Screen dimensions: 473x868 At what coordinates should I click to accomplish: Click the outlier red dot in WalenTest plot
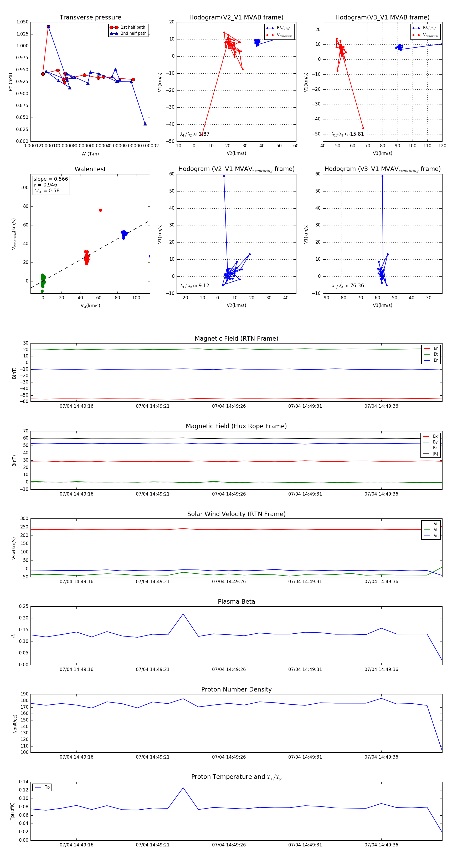click(100, 210)
